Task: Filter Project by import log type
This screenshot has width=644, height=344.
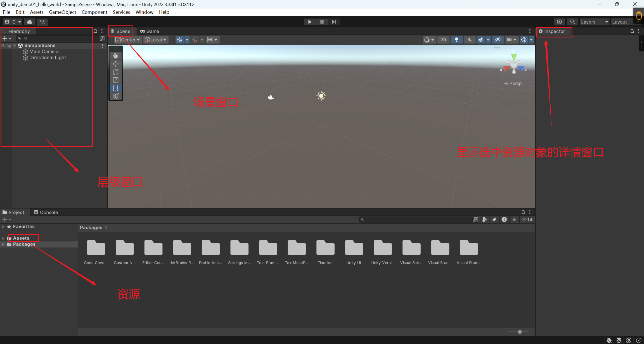Action: point(504,219)
